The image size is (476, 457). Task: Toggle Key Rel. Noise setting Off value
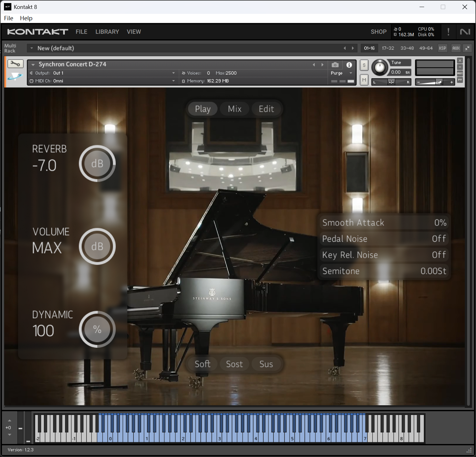pyautogui.click(x=439, y=255)
